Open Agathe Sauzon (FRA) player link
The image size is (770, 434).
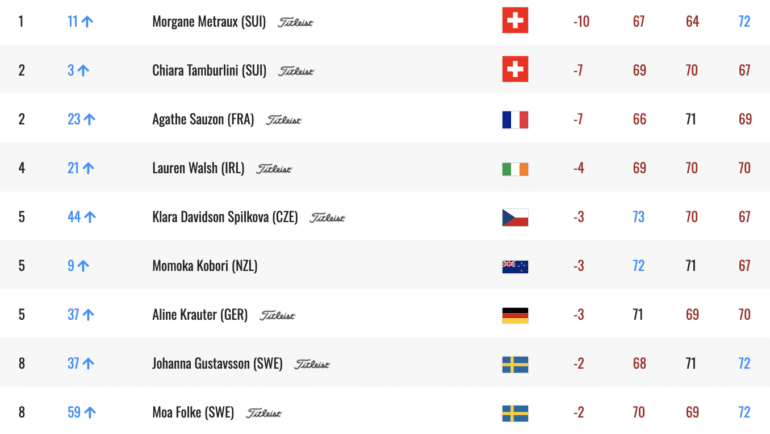pyautogui.click(x=203, y=119)
